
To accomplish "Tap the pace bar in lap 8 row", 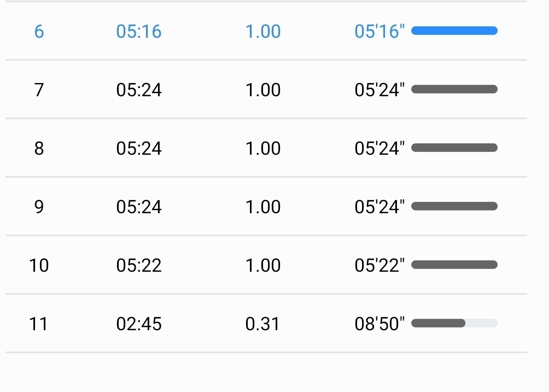I will tap(454, 148).
